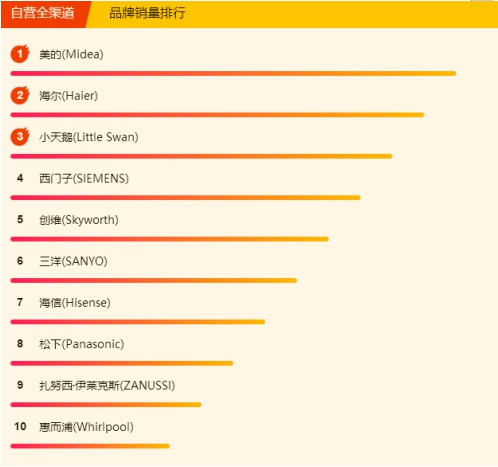The image size is (498, 467).
Task: Click the rank 2 flame badge
Action: click(20, 95)
